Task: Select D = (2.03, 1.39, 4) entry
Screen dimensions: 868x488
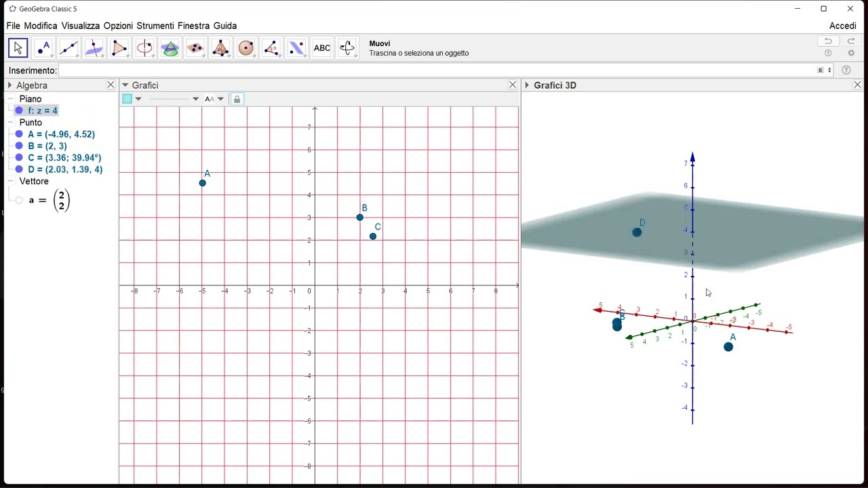Action: point(65,169)
